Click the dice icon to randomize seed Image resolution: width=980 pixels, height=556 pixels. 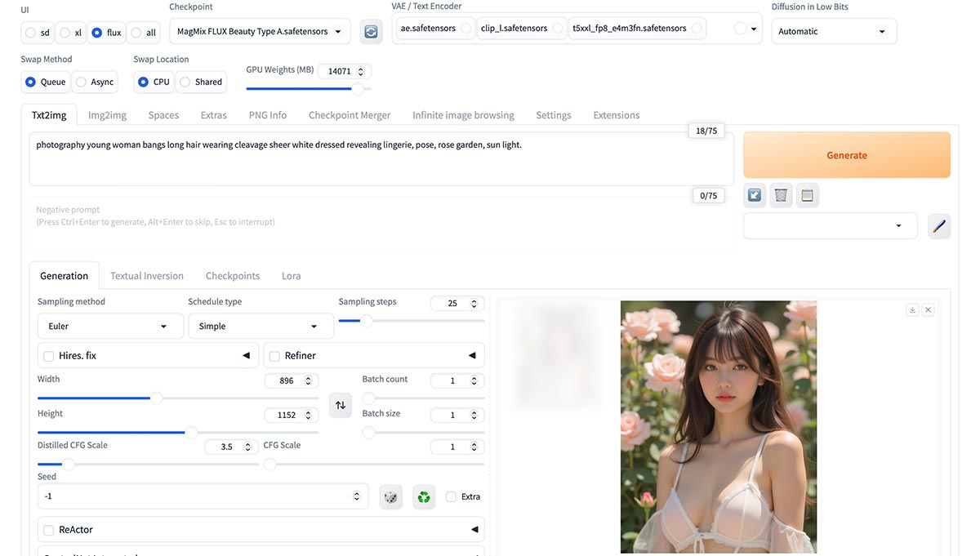coord(390,496)
